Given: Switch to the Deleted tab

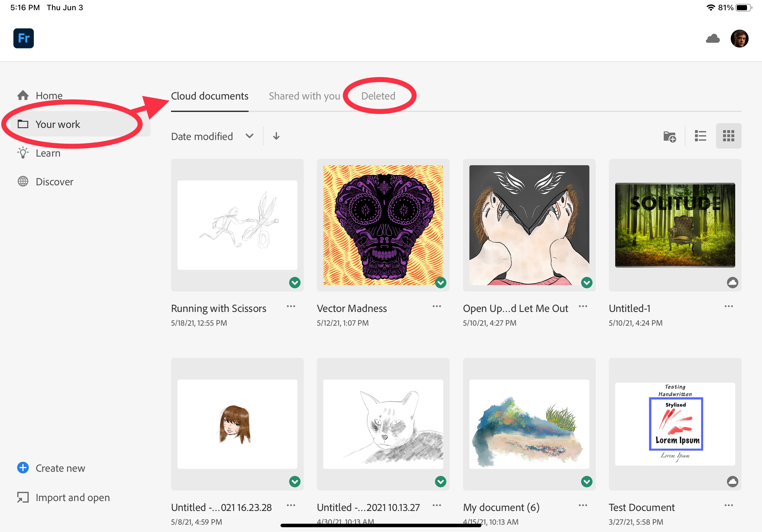Looking at the screenshot, I should (x=378, y=96).
